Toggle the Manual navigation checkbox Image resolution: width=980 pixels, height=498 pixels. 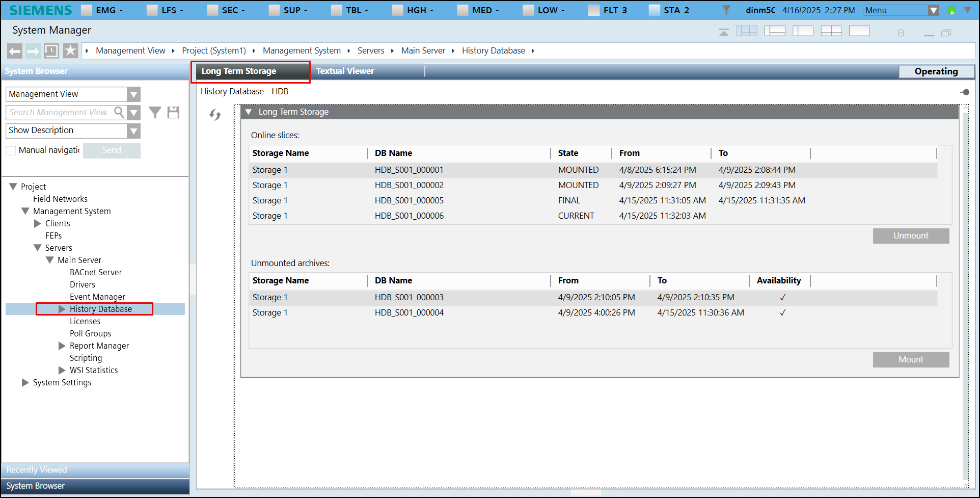point(11,150)
